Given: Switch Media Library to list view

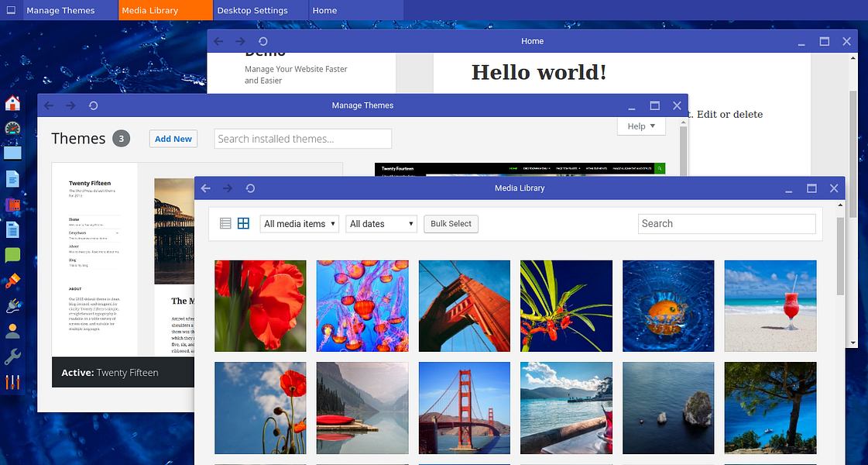Looking at the screenshot, I should 225,223.
